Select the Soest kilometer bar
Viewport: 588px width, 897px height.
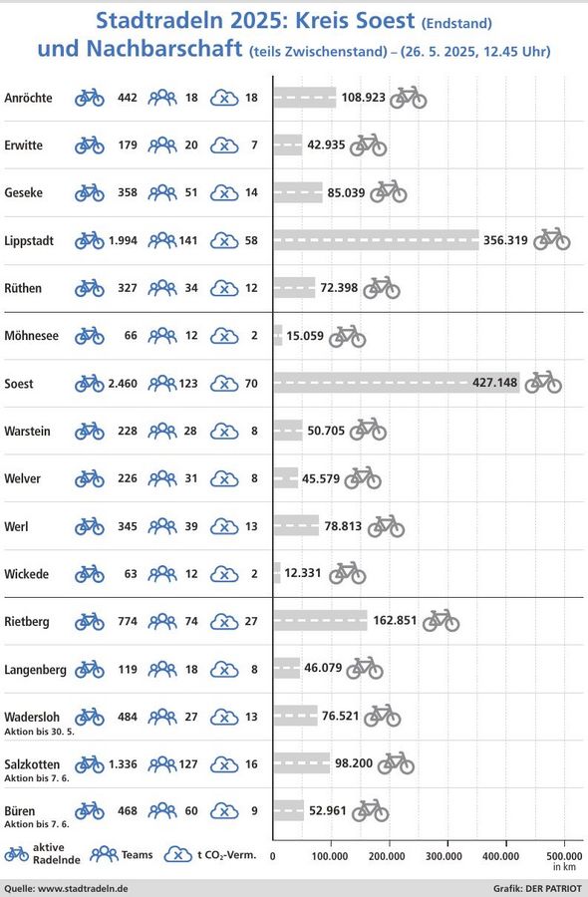click(397, 382)
